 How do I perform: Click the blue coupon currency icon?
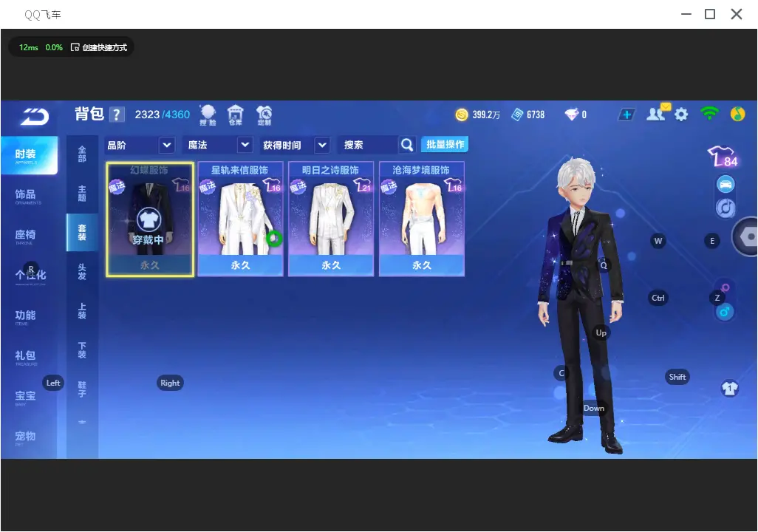coord(517,115)
